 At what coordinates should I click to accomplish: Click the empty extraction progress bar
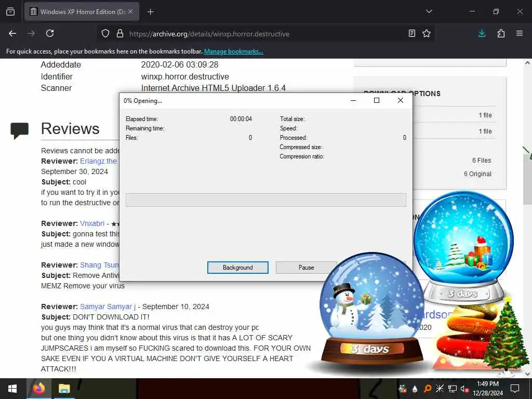[x=265, y=200]
